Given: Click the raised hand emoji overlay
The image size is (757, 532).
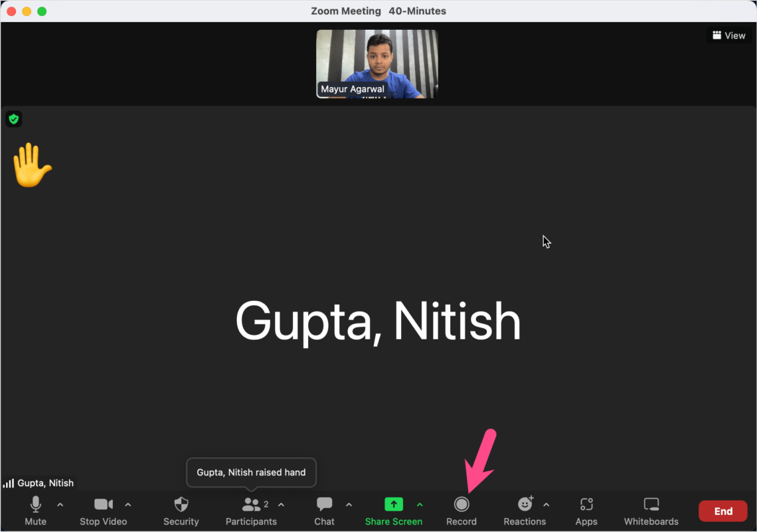Looking at the screenshot, I should click(33, 165).
